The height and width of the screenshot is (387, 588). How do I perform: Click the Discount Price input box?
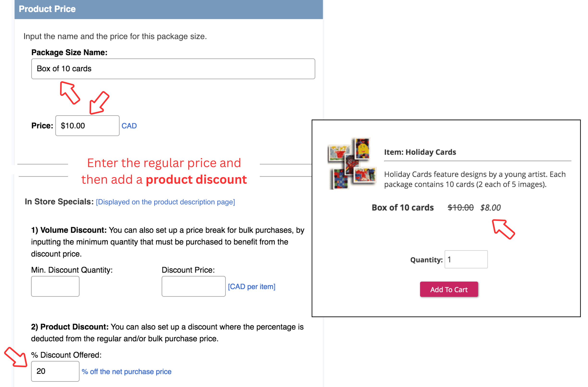[193, 286]
